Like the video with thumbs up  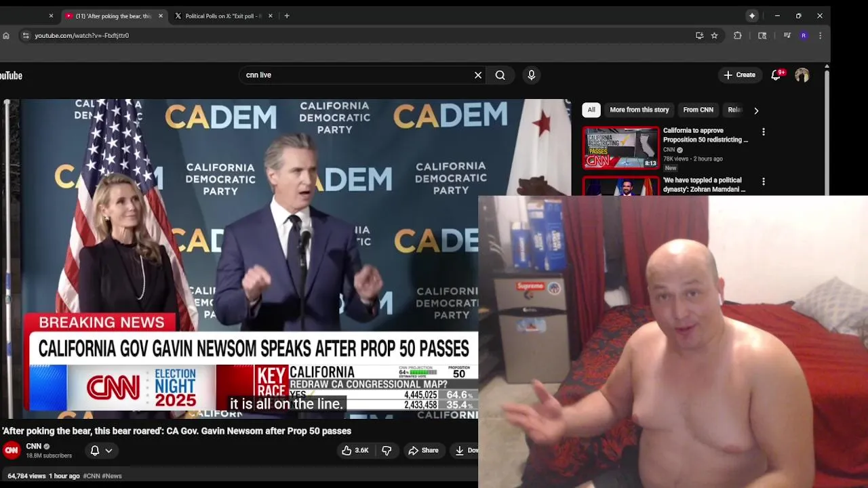[x=355, y=450]
